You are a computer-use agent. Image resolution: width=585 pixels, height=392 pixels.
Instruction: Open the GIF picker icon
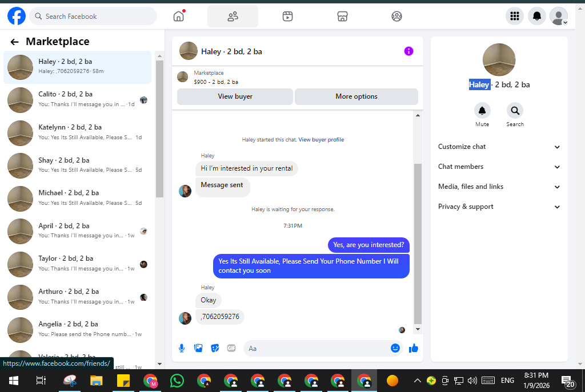(x=231, y=349)
